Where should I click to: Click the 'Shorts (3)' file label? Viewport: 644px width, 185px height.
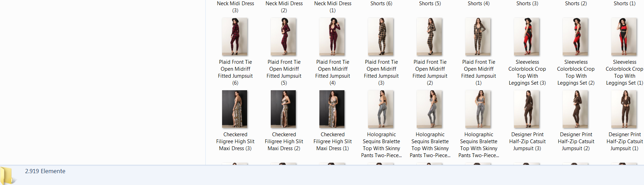point(527,3)
